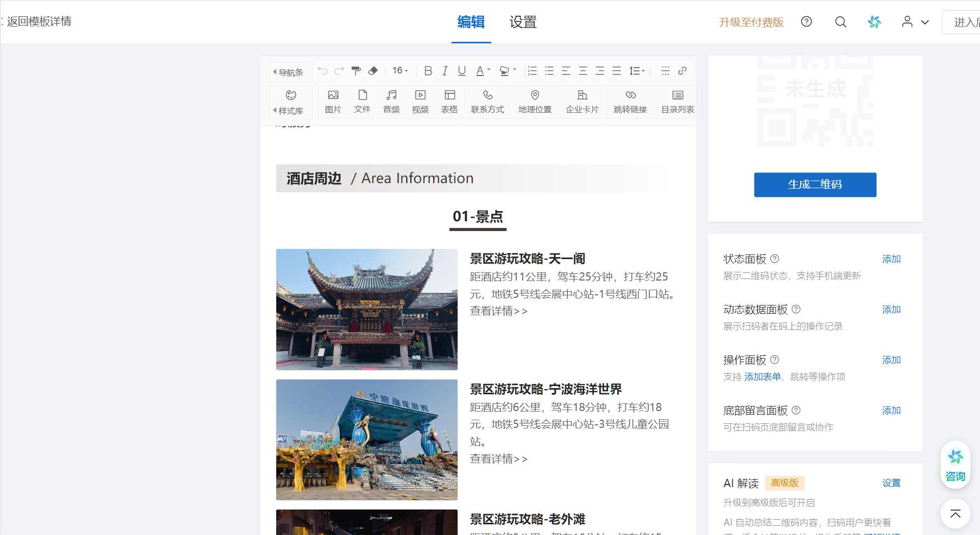The width and height of the screenshot is (980, 535).
Task: Click the 天一阁 scenic photo
Action: pyautogui.click(x=366, y=309)
